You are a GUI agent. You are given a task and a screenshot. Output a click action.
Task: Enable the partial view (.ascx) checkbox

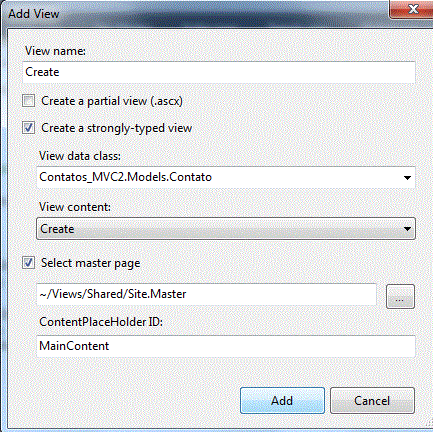[x=28, y=101]
